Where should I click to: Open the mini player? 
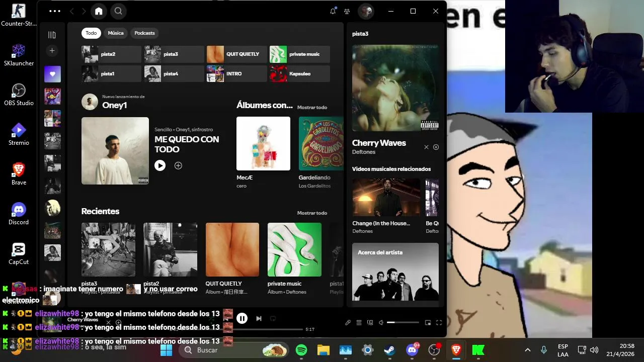(428, 323)
